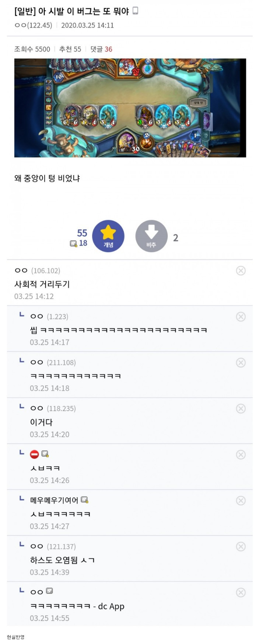Image resolution: width=256 pixels, height=644 pixels.
Task: Remove the reply by ㅇㅇ (1.223)
Action: (x=241, y=317)
